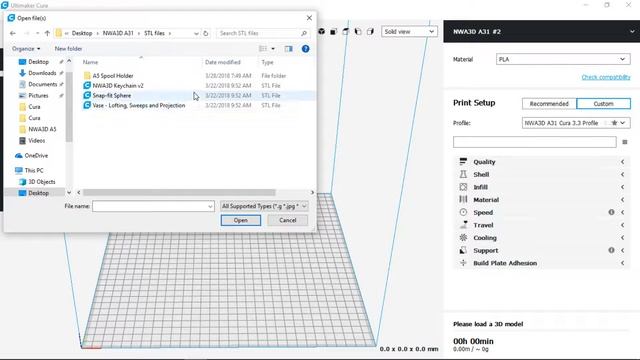Image resolution: width=640 pixels, height=360 pixels.
Task: Navigate to NWA3D A31 breadcrumb segment
Action: 118,33
